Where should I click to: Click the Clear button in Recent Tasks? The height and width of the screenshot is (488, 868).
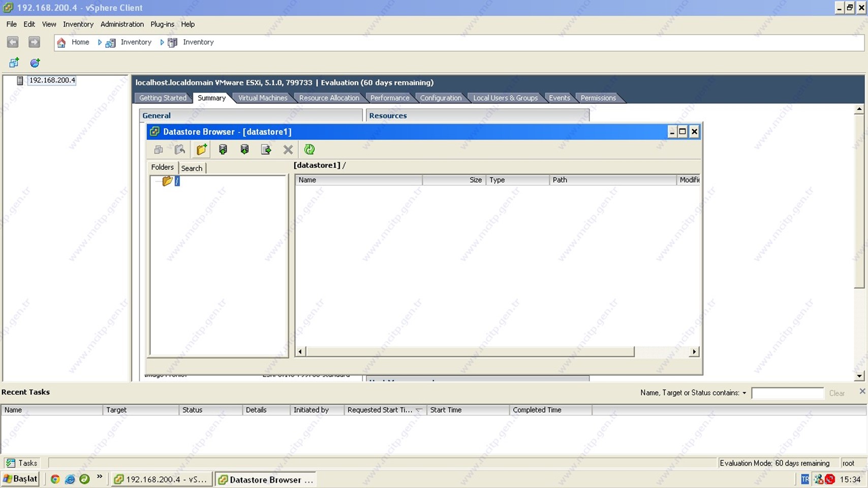[x=837, y=393]
